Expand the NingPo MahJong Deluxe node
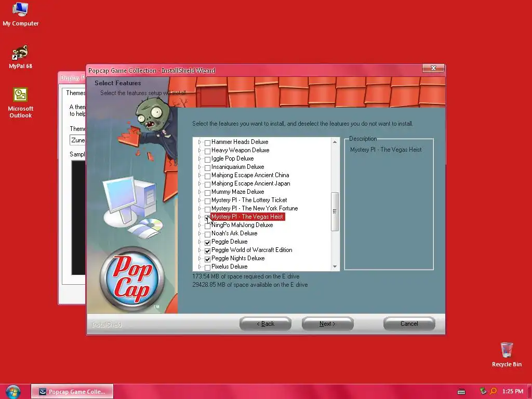532x399 pixels. [199, 225]
